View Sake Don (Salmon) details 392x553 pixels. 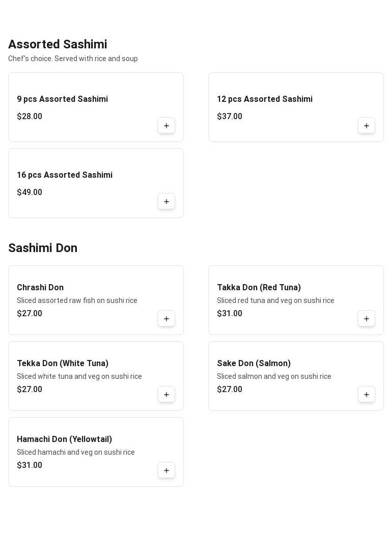point(254,364)
